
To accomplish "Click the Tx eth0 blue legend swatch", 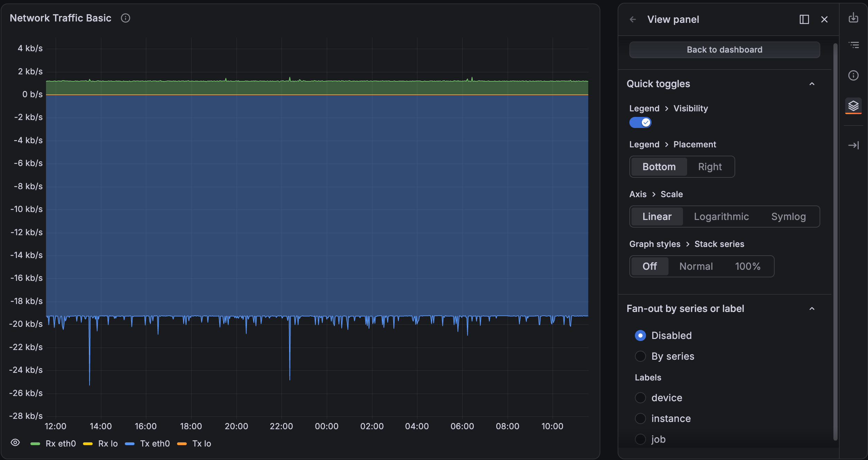I will (130, 444).
